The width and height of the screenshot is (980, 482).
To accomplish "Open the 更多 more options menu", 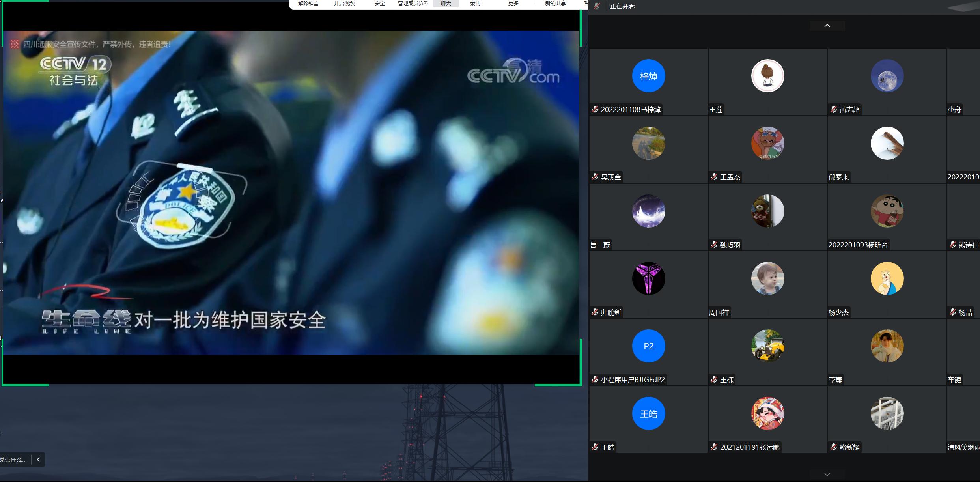I will point(513,4).
